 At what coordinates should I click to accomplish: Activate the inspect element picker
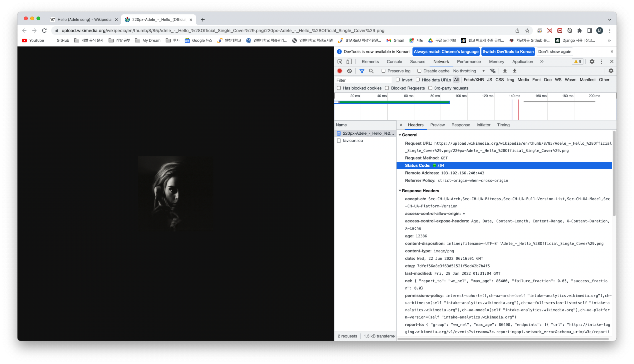pos(339,61)
